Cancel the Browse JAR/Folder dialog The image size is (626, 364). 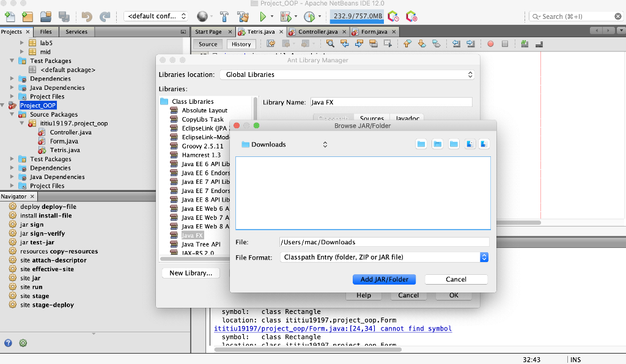(x=456, y=280)
